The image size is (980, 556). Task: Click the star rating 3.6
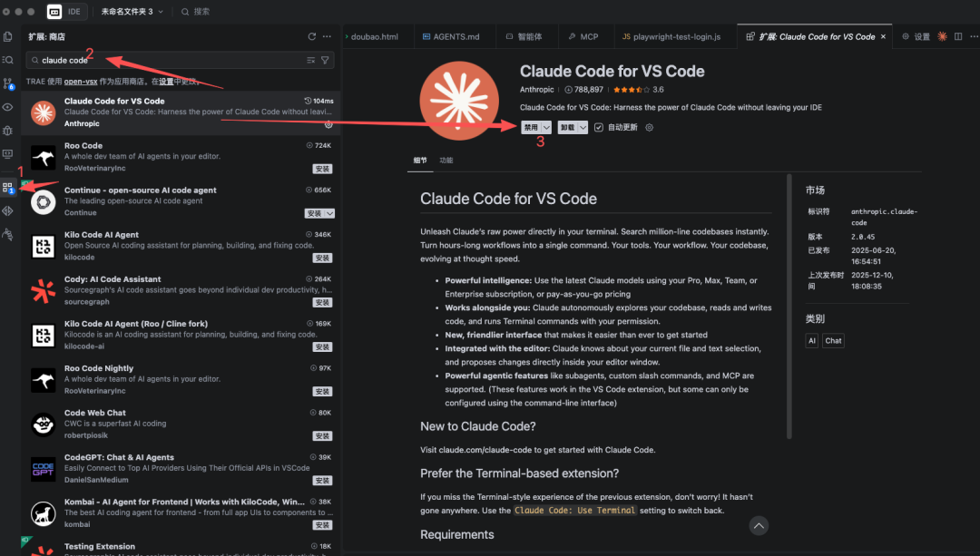pyautogui.click(x=638, y=90)
